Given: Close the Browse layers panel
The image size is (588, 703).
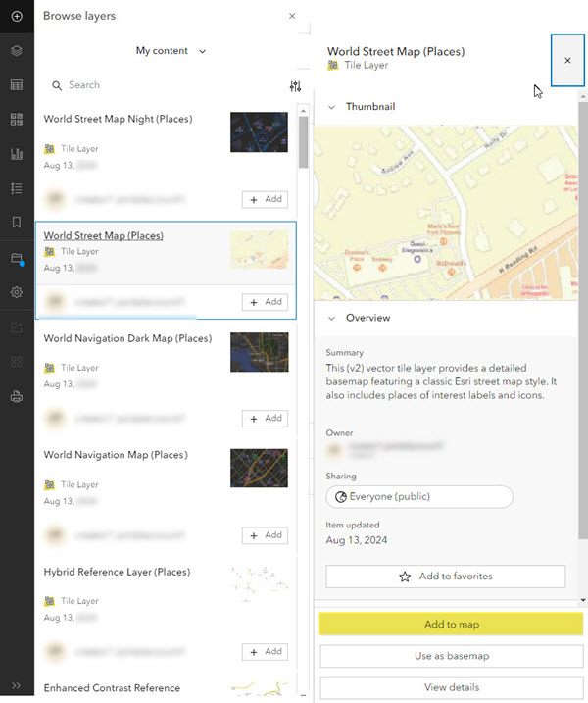Looking at the screenshot, I should [x=292, y=16].
